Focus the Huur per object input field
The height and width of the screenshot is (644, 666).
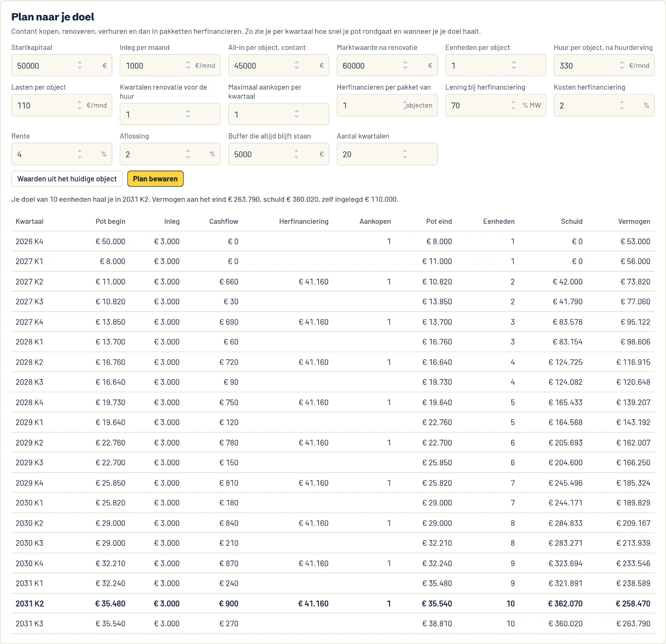[604, 65]
